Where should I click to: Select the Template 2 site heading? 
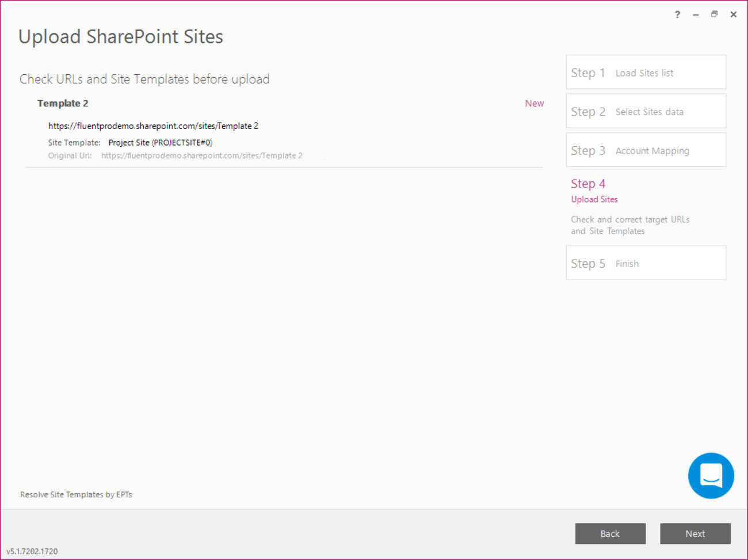[63, 104]
